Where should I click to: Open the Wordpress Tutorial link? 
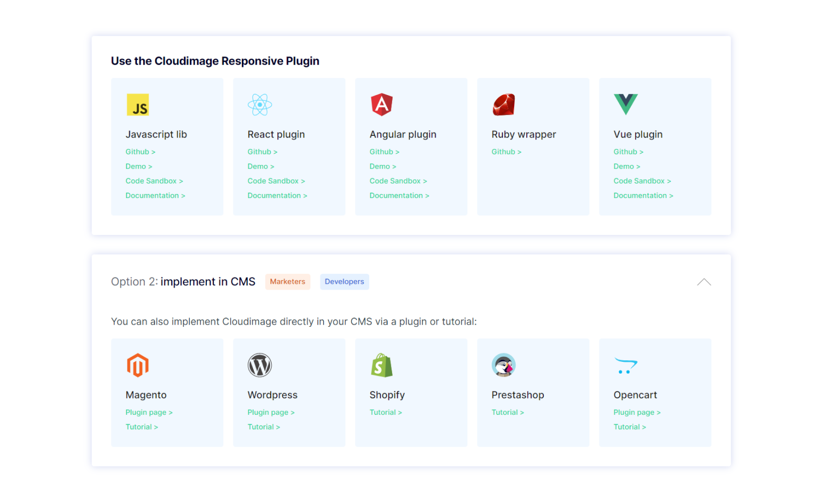point(264,427)
